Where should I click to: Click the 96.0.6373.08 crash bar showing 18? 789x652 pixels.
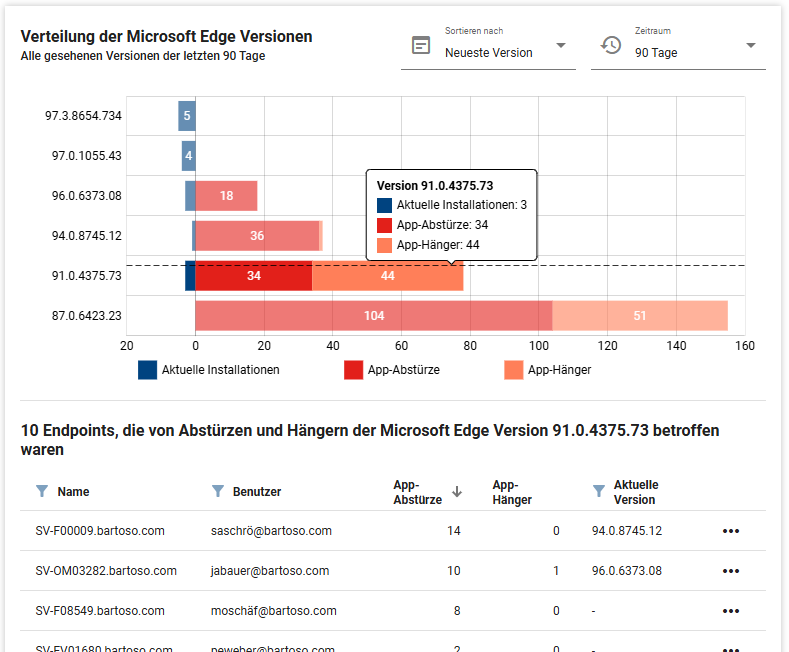(x=226, y=196)
